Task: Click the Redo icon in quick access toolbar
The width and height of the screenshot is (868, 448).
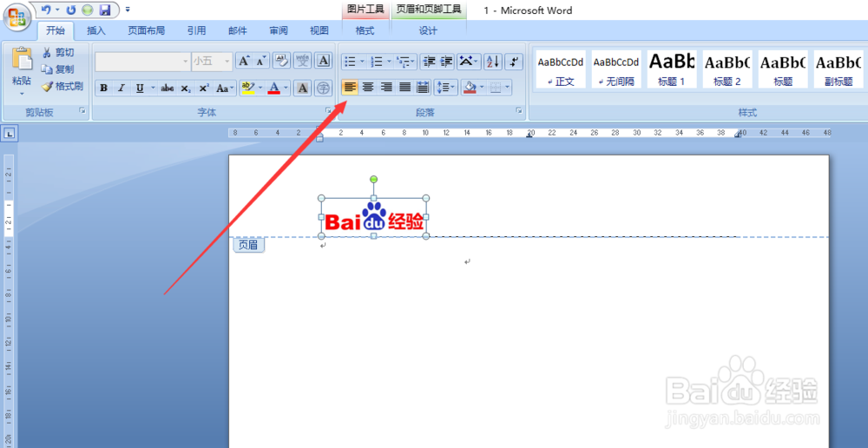Action: 71,10
